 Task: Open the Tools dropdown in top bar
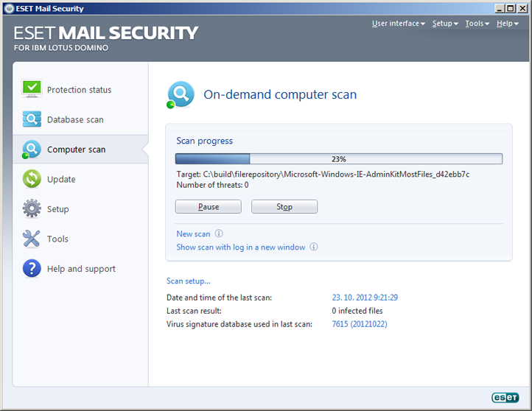[x=477, y=24]
